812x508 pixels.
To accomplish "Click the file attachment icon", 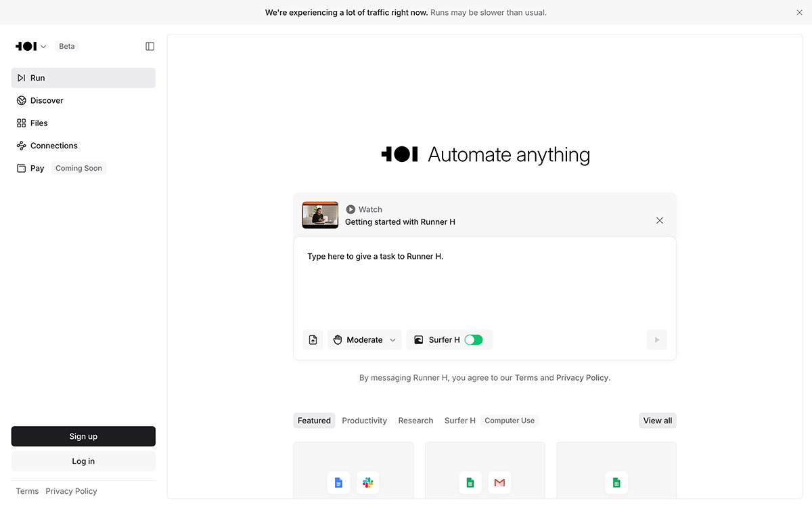I will (x=313, y=340).
